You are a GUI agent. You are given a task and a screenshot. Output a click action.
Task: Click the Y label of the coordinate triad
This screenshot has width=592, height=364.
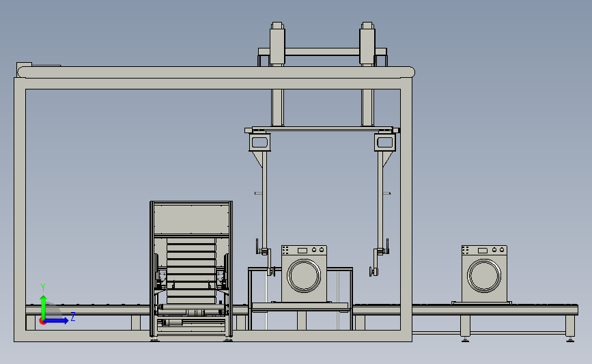(43, 288)
